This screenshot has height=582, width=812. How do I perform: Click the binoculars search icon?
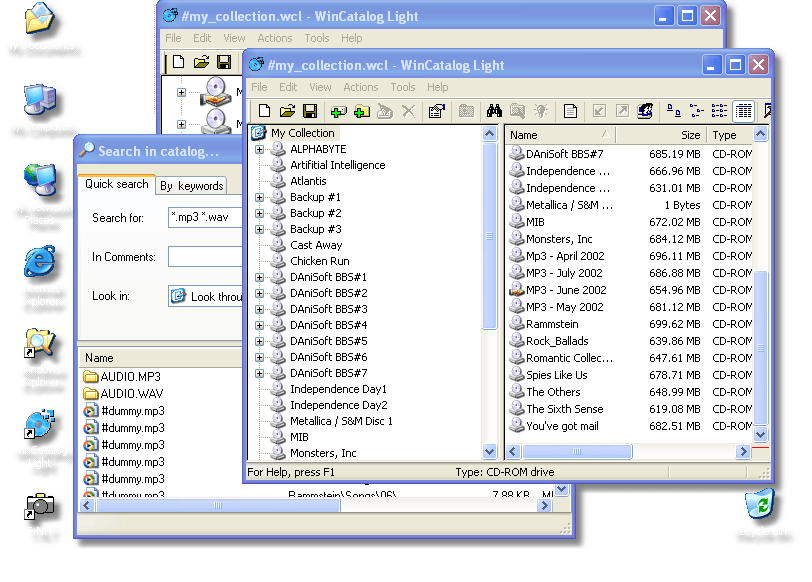(x=494, y=111)
